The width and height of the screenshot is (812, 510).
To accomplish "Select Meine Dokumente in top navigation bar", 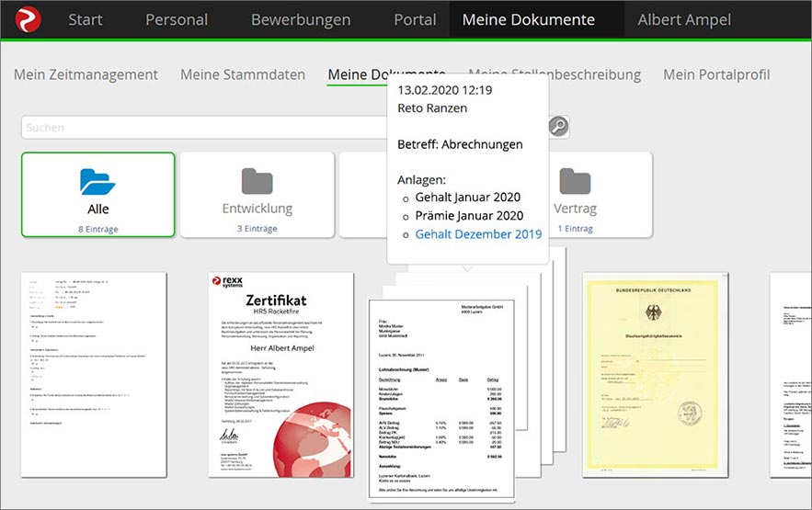I will click(529, 19).
